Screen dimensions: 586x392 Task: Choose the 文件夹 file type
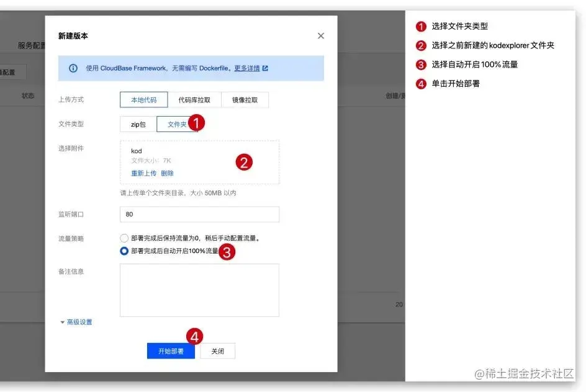177,124
